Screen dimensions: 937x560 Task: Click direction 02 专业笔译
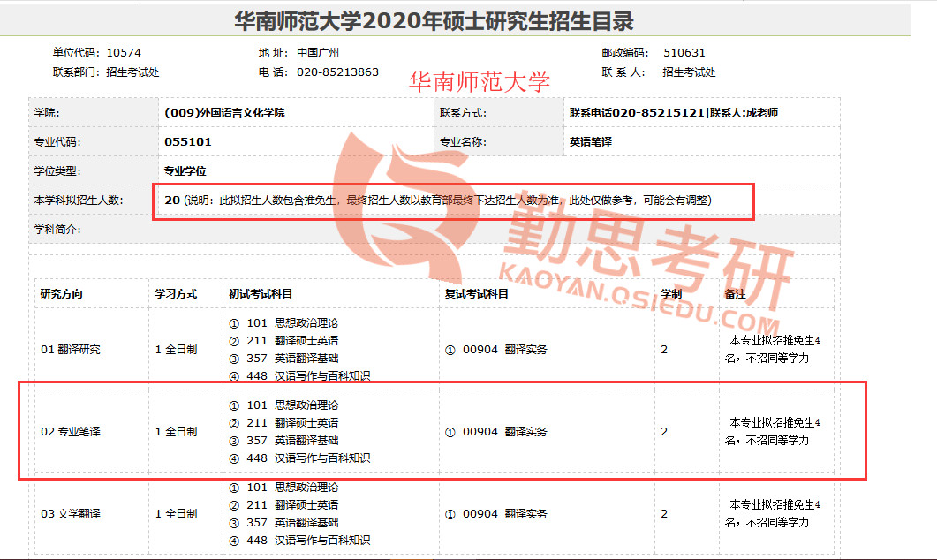pyautogui.click(x=71, y=432)
